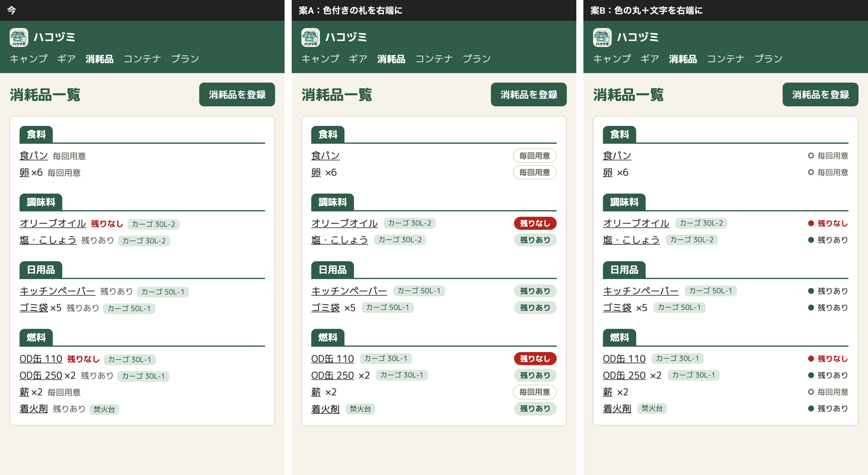
Task: Click 調味料 category header in 今 panel
Action: pos(41,202)
